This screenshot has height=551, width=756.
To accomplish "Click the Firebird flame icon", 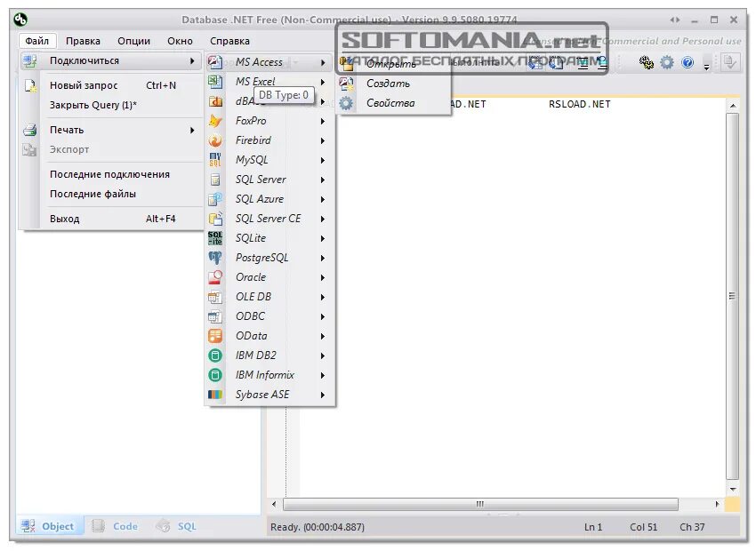I will point(215,140).
